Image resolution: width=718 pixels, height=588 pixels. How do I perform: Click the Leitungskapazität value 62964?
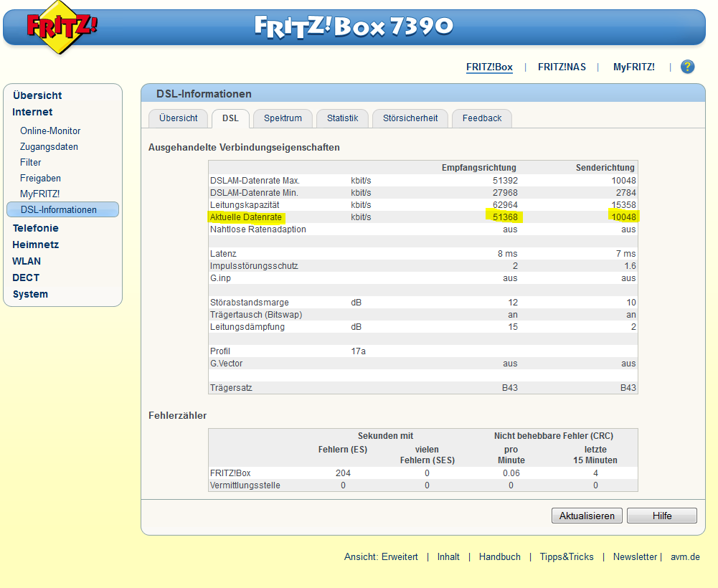click(x=505, y=204)
